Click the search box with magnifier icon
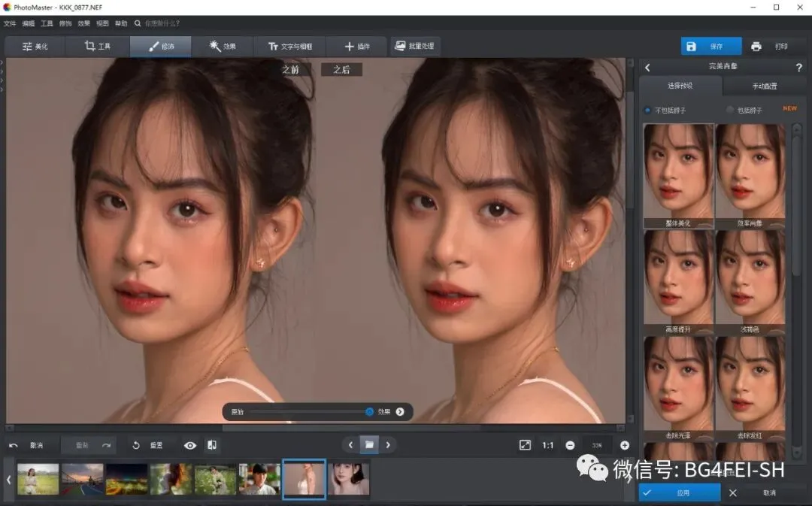Viewport: 812px width, 506px height. [157, 23]
